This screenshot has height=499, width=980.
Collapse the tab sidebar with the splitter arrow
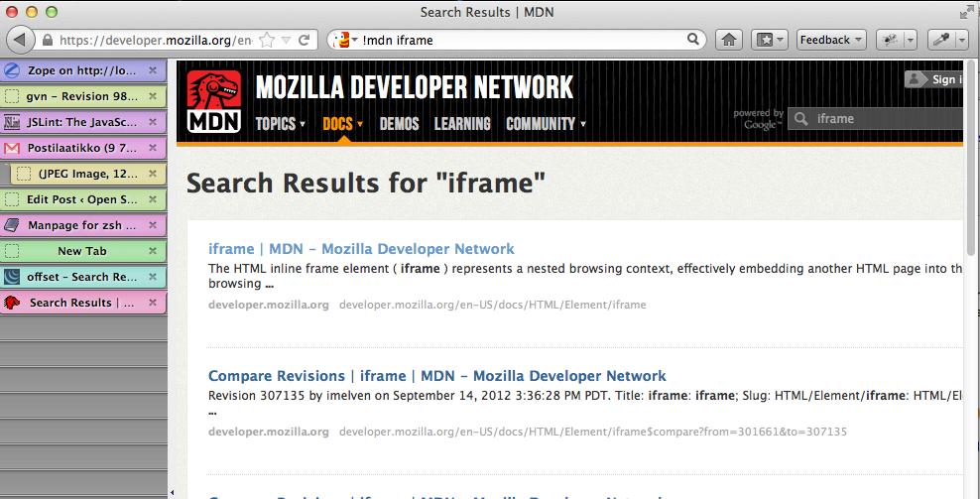click(x=172, y=493)
